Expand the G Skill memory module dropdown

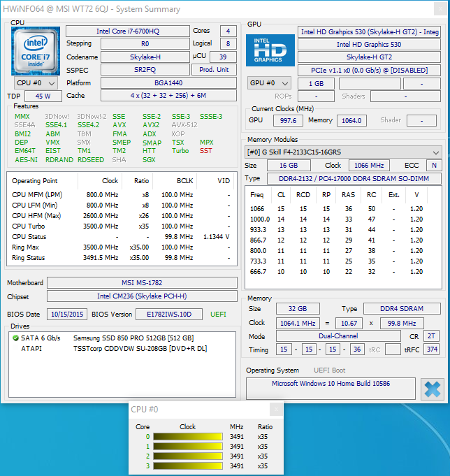[x=343, y=152]
